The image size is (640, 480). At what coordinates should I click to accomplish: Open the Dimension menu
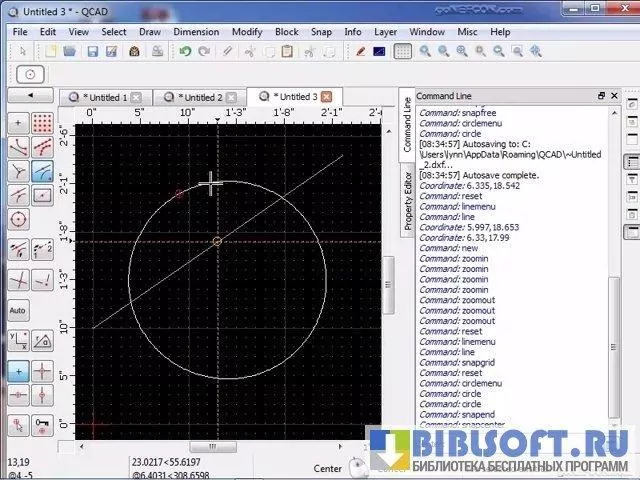[195, 32]
